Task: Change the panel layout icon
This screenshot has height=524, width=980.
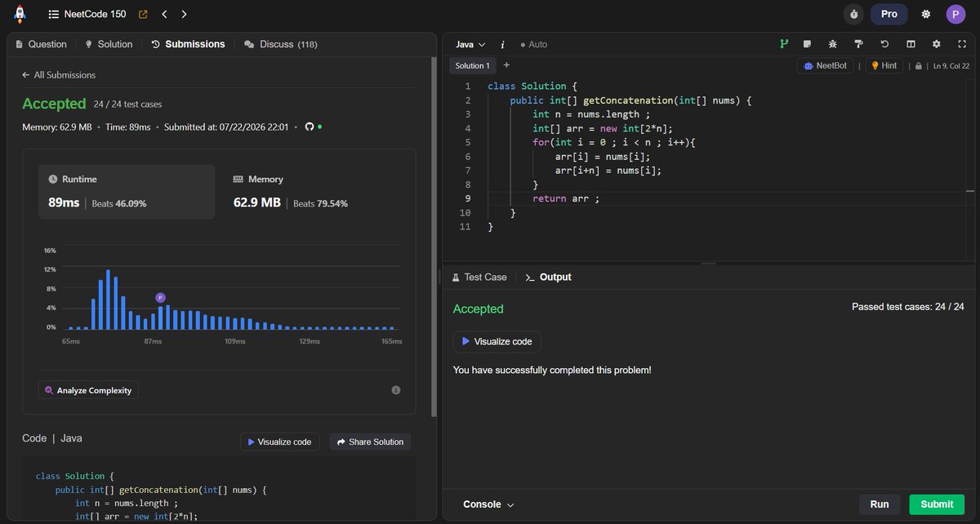Action: point(911,44)
